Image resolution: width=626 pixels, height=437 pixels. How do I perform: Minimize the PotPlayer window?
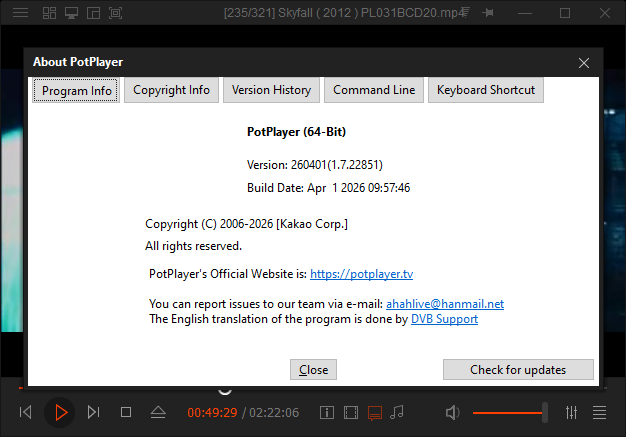pos(525,13)
